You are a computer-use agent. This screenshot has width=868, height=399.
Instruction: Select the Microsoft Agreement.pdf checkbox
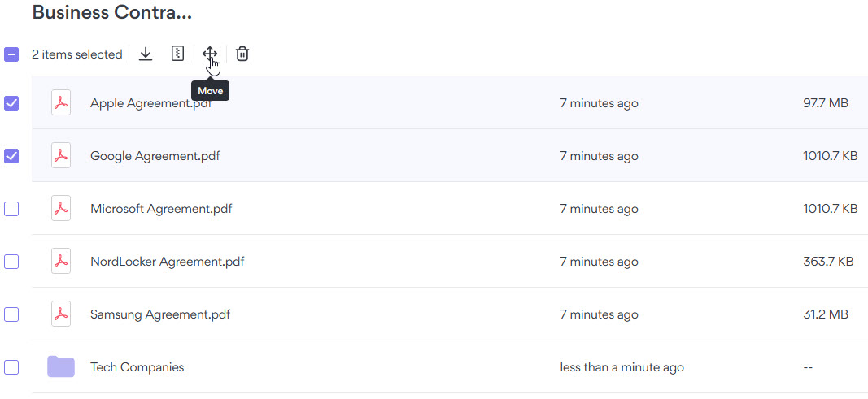coord(11,209)
